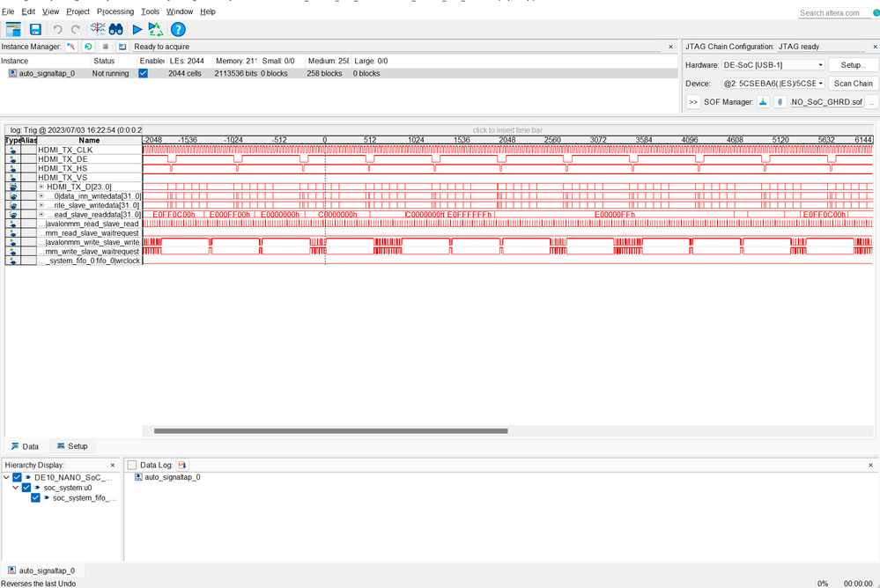Switch to the Data tab

(x=25, y=446)
